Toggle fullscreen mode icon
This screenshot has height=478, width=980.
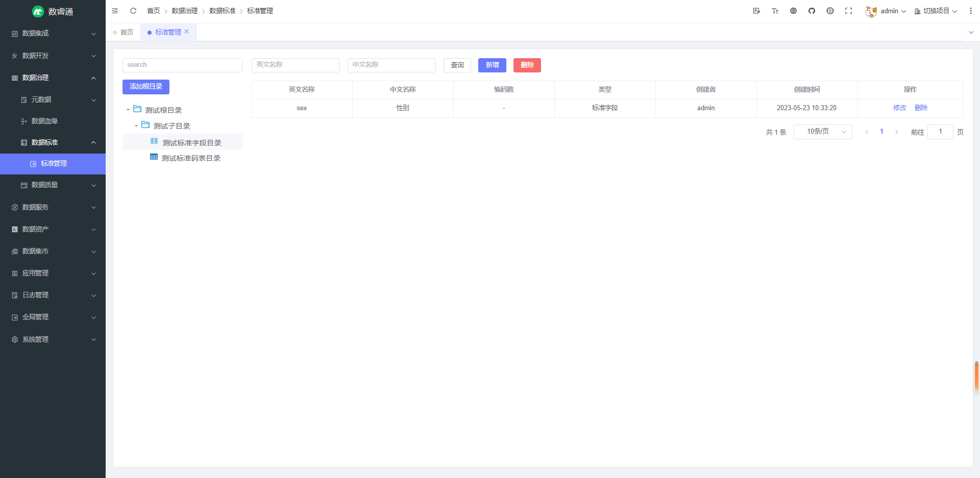coord(848,11)
